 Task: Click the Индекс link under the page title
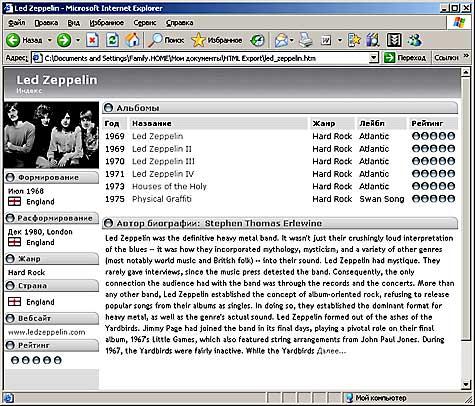(29, 91)
